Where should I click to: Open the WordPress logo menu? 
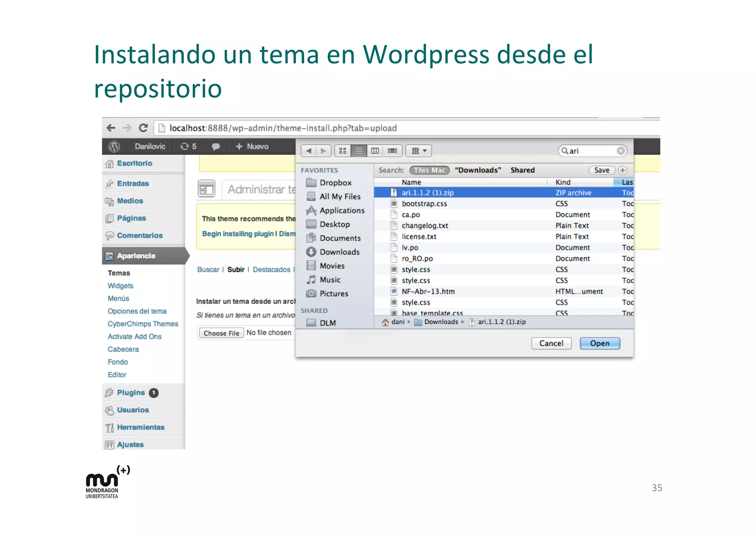pyautogui.click(x=114, y=147)
